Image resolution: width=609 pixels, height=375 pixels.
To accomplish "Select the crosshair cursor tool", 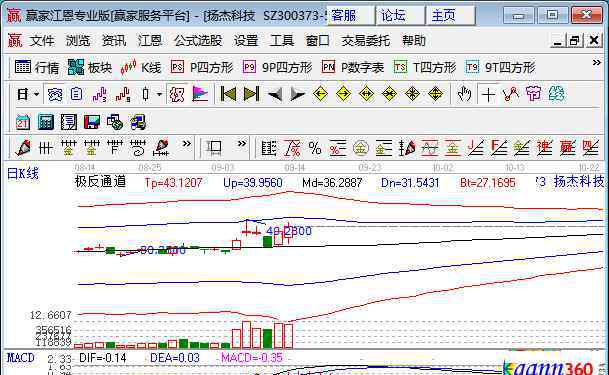I will (488, 94).
